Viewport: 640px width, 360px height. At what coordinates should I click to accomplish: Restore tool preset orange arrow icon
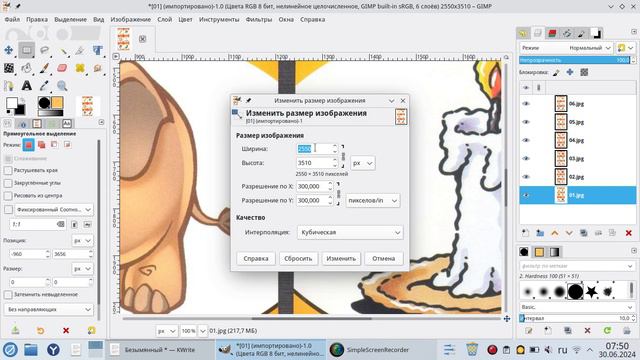pos(40,330)
